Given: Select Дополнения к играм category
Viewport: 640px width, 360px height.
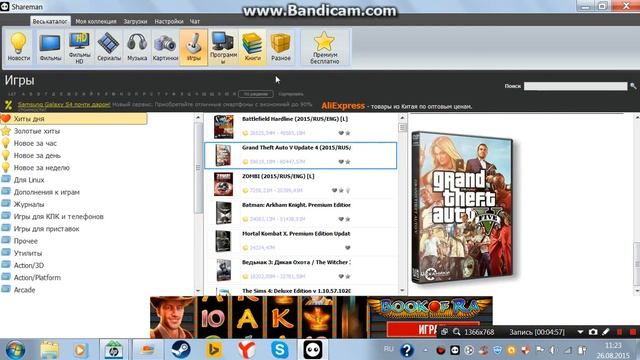Looking at the screenshot, I should pyautogui.click(x=47, y=192).
